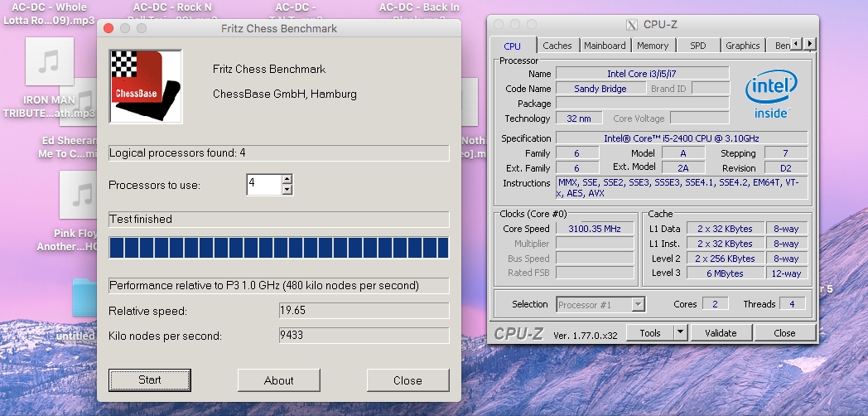868x416 pixels.
Task: Click the Ext. Model value 2A
Action: tap(683, 167)
